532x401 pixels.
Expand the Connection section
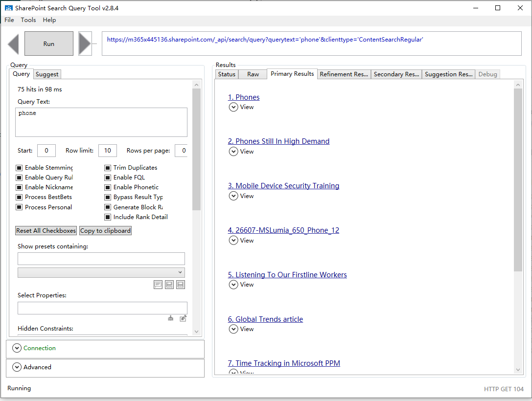17,348
